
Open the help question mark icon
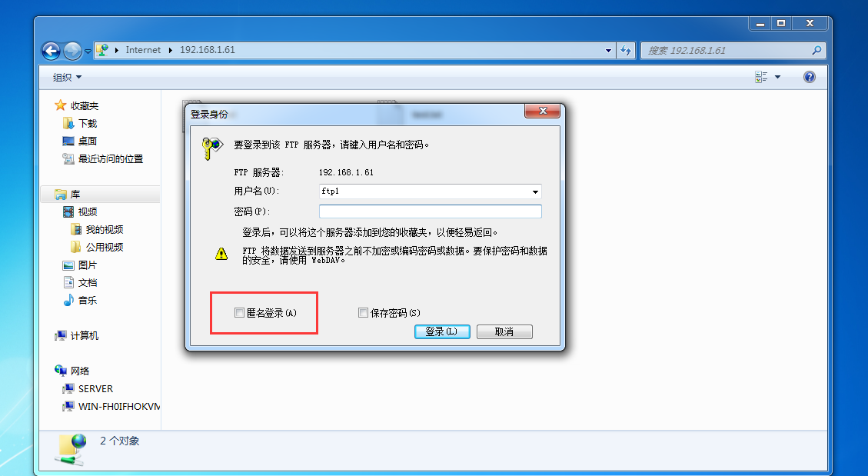[810, 77]
